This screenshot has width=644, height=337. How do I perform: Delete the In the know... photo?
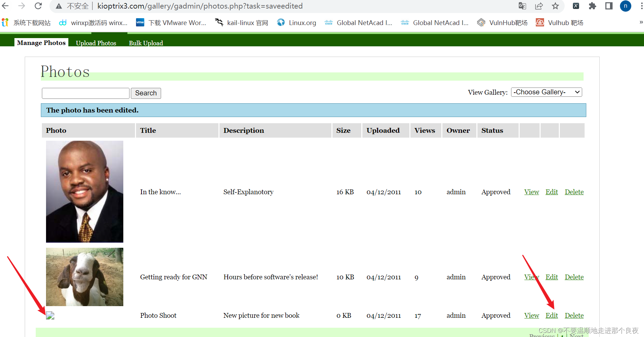[x=574, y=192]
